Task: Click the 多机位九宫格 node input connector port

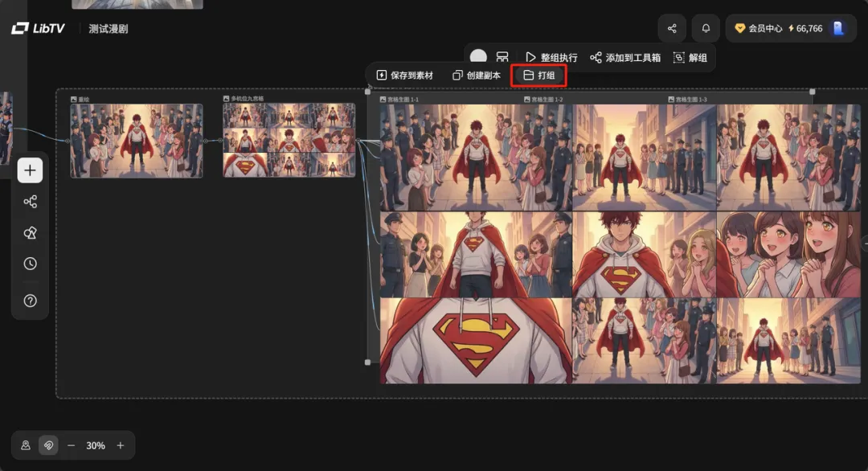Action: pyautogui.click(x=220, y=140)
